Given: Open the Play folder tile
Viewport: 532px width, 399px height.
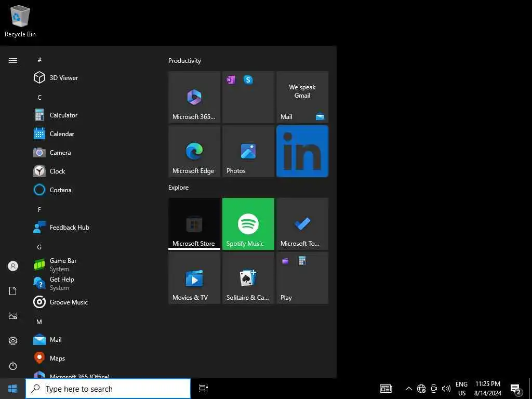Looking at the screenshot, I should pos(302,278).
